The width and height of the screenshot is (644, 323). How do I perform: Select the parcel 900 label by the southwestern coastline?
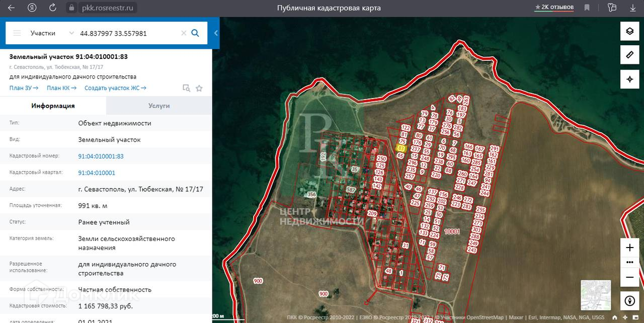(x=258, y=281)
